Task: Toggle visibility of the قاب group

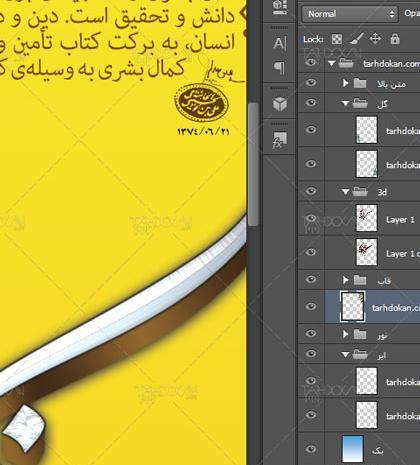Action: [x=311, y=279]
